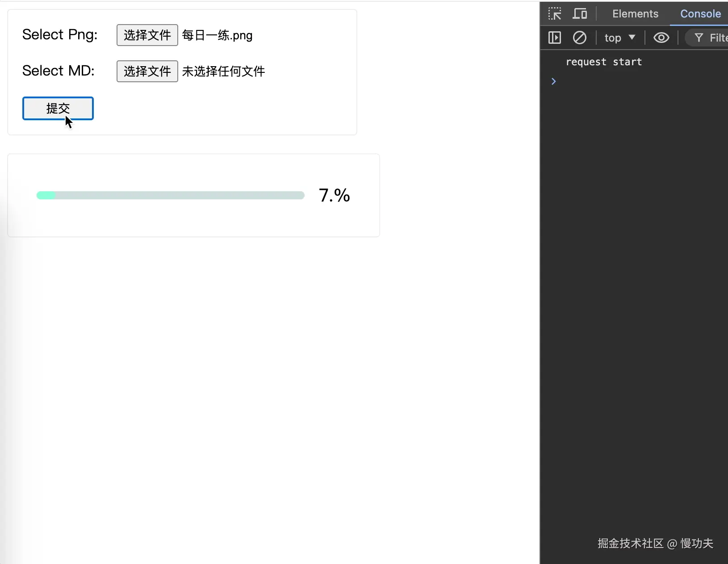Click the 'Select MD:' label
The height and width of the screenshot is (564, 728).
tap(59, 71)
